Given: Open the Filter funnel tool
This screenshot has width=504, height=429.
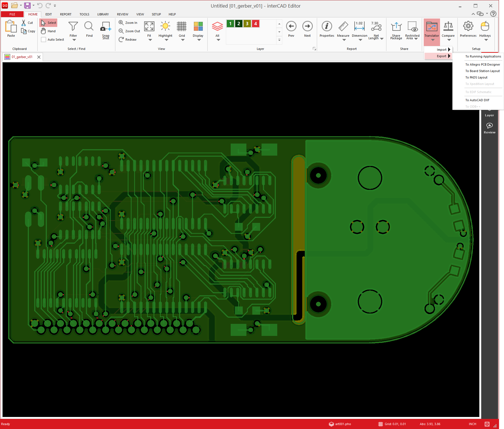Looking at the screenshot, I should tap(73, 26).
